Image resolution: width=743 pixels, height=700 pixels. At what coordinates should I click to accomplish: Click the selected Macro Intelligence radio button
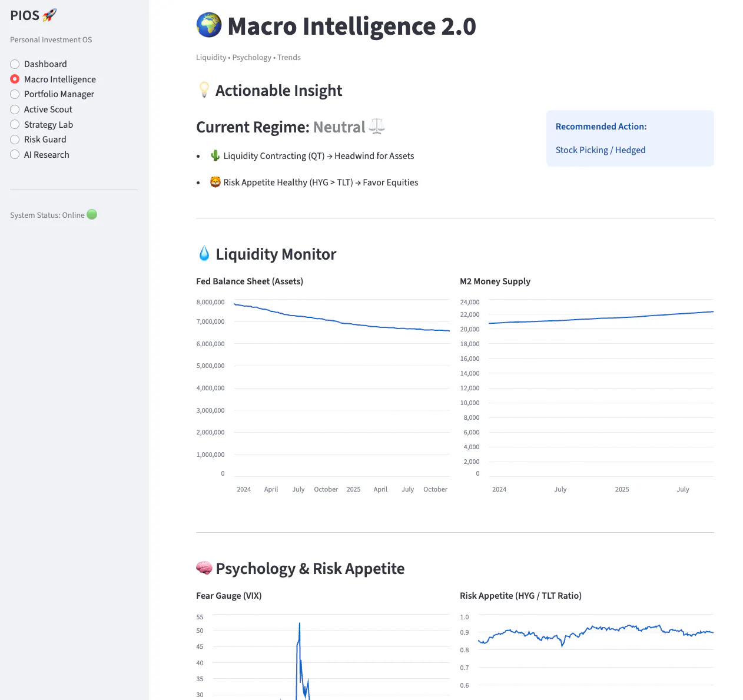[x=15, y=79]
